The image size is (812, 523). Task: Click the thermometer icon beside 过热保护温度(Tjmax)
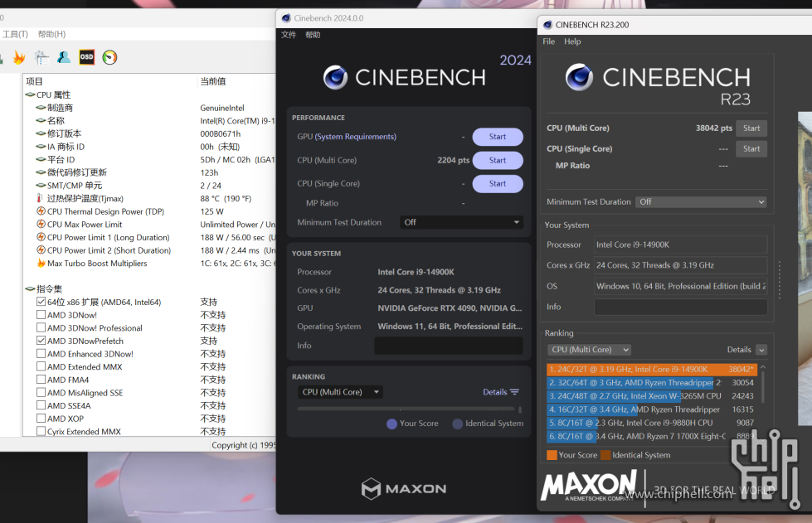pyautogui.click(x=40, y=198)
